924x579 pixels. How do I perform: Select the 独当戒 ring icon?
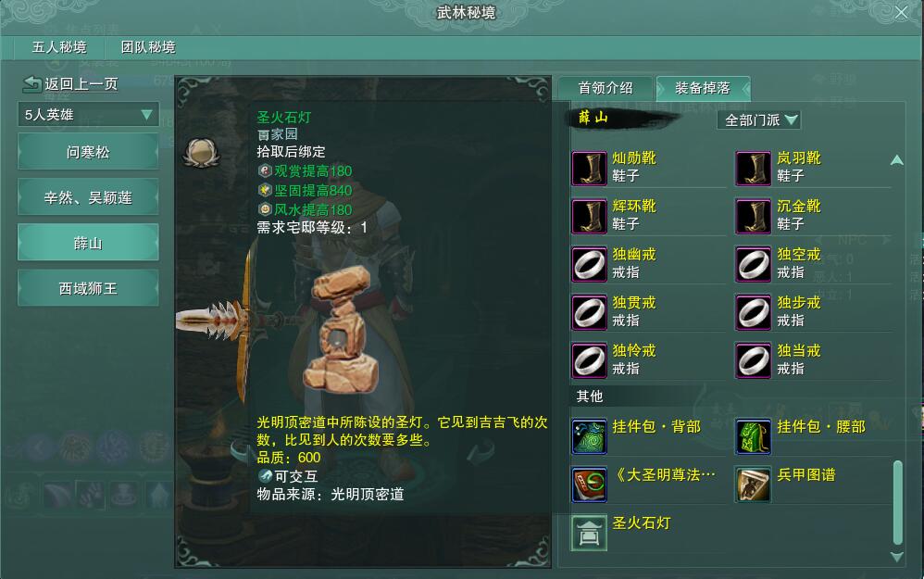point(753,360)
